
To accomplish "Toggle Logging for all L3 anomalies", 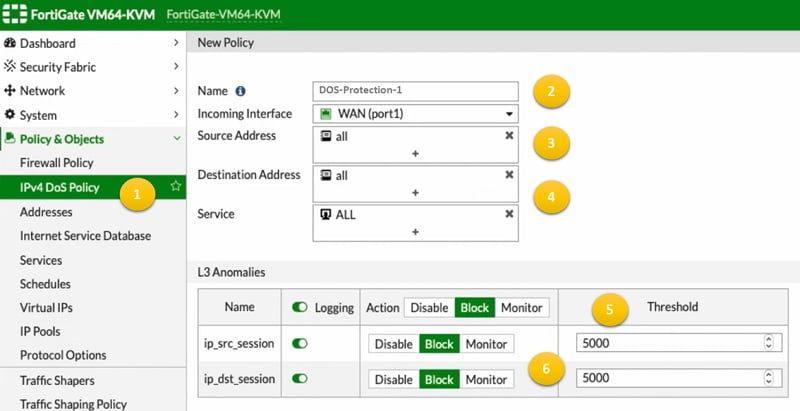I will point(299,307).
